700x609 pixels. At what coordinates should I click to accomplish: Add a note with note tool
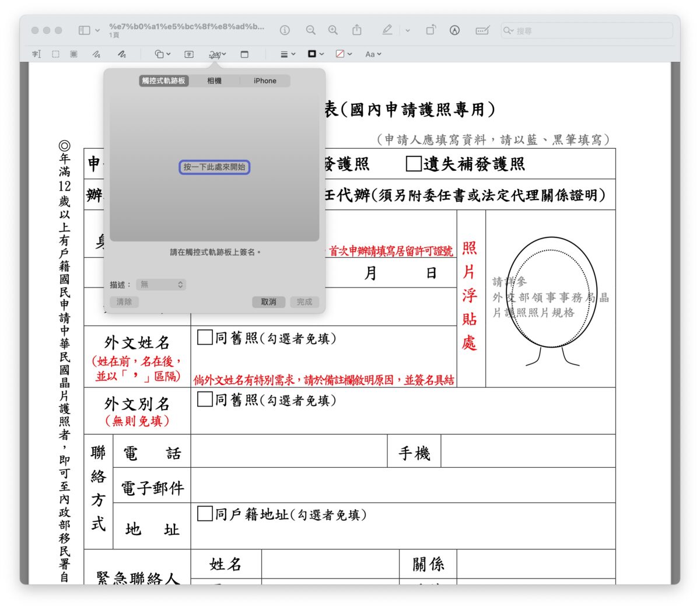point(244,54)
